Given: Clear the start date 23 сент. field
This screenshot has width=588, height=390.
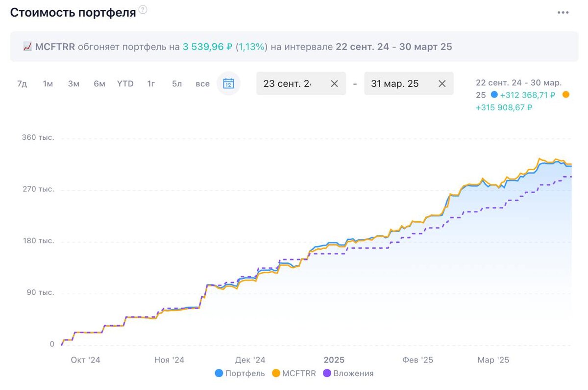Looking at the screenshot, I should point(334,83).
